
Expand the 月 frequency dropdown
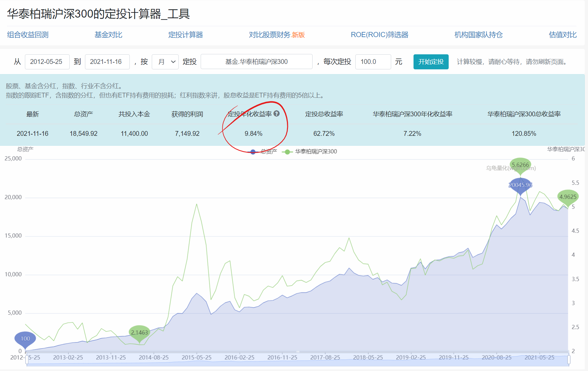tap(165, 62)
